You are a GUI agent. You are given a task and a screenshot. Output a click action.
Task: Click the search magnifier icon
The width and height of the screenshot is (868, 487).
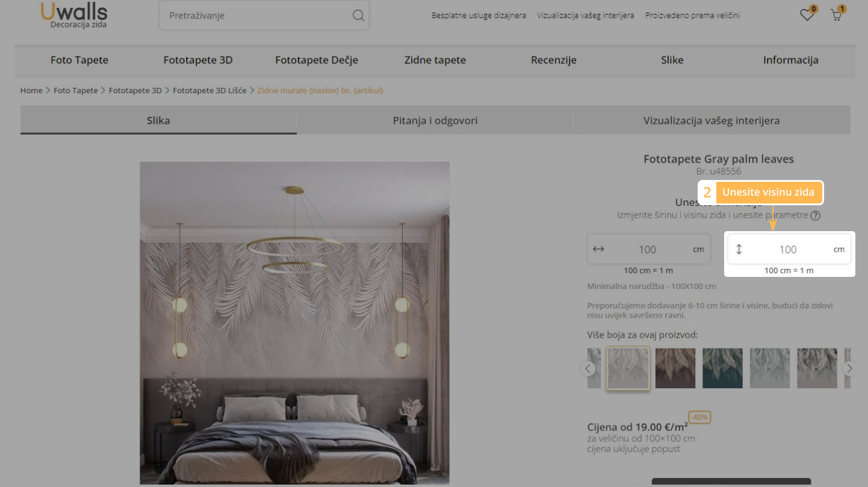tap(358, 16)
